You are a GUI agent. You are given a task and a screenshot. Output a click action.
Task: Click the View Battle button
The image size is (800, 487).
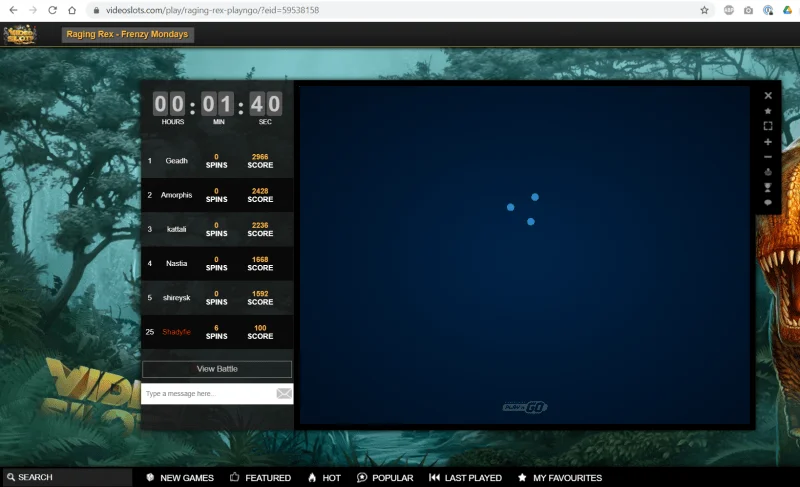(217, 369)
